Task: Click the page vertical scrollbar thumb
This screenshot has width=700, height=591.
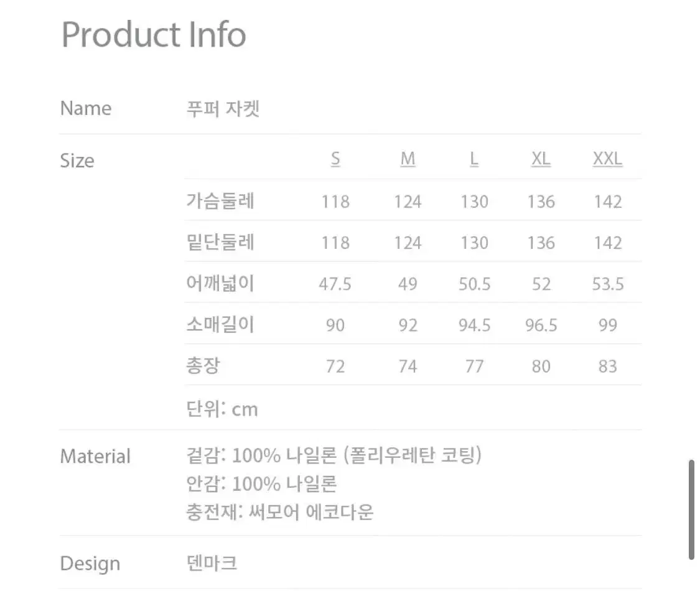Action: (691, 510)
